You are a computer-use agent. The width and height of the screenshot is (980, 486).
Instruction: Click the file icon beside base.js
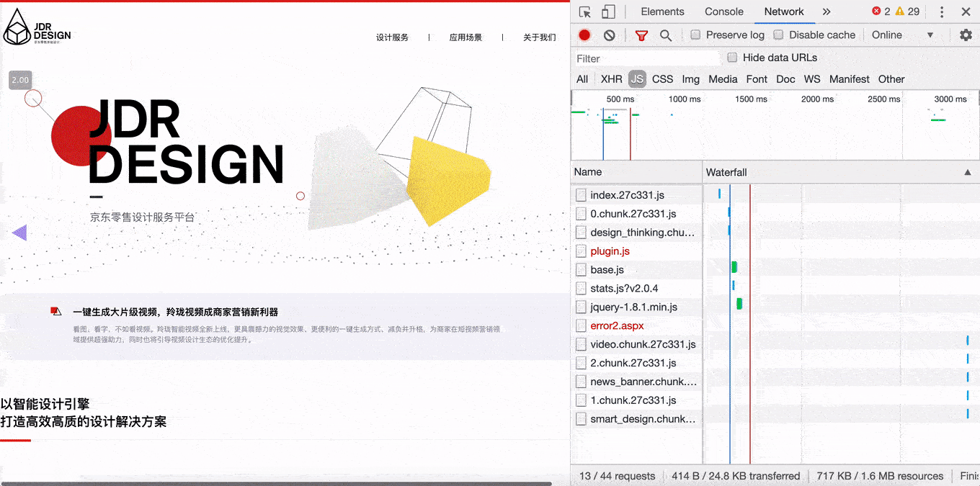coord(581,270)
